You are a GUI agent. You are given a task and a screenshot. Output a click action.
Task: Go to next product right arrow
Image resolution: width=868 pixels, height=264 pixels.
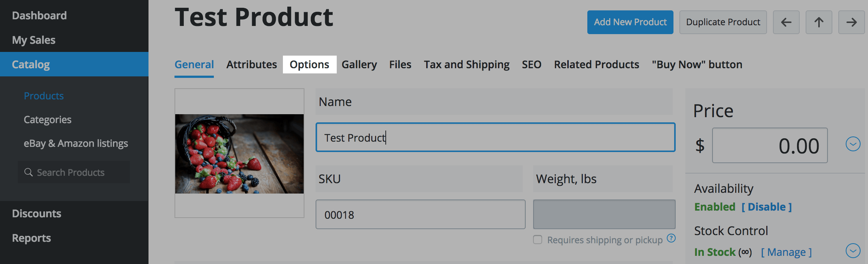pos(851,22)
